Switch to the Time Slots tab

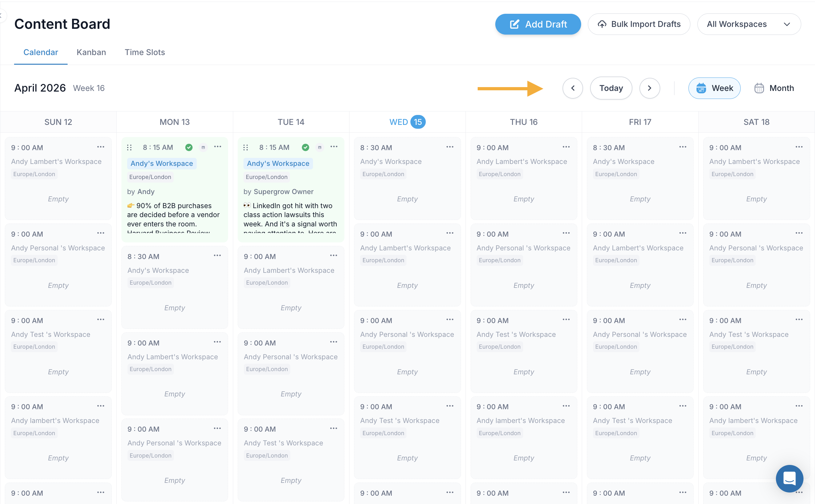(145, 52)
